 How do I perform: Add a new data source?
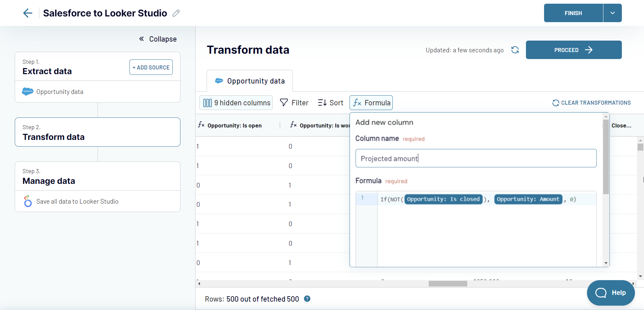[151, 67]
